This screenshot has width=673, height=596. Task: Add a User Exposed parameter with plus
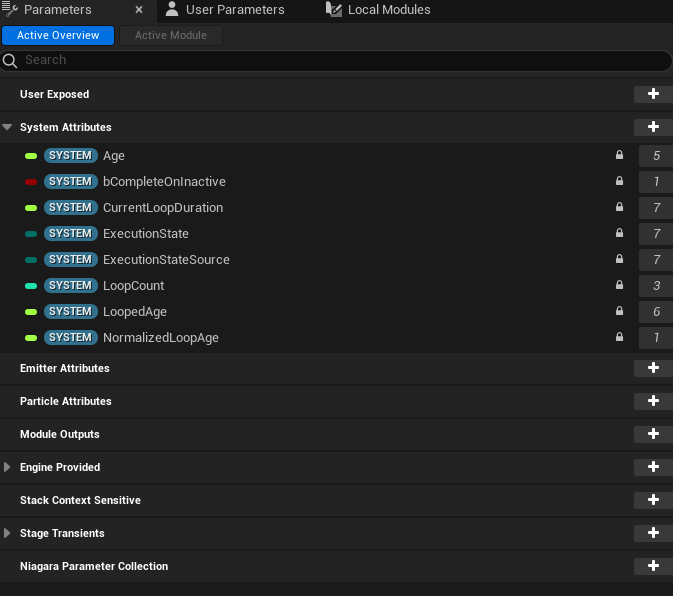tap(653, 94)
